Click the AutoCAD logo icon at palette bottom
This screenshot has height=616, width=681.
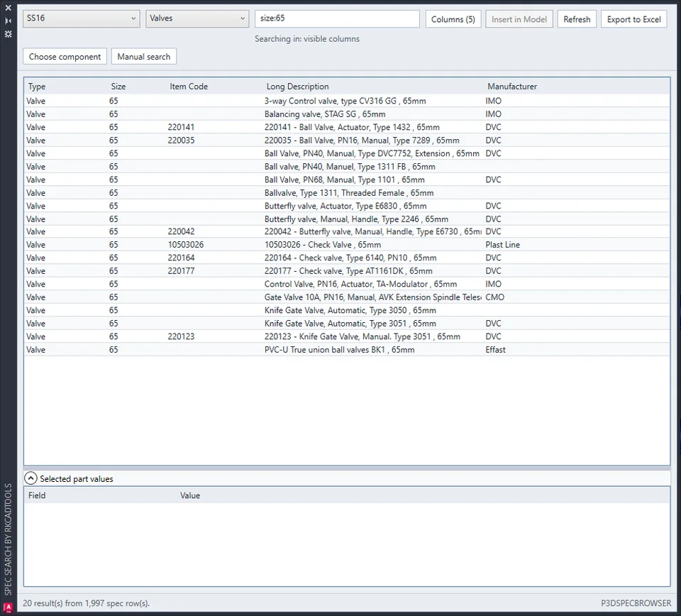point(9,607)
